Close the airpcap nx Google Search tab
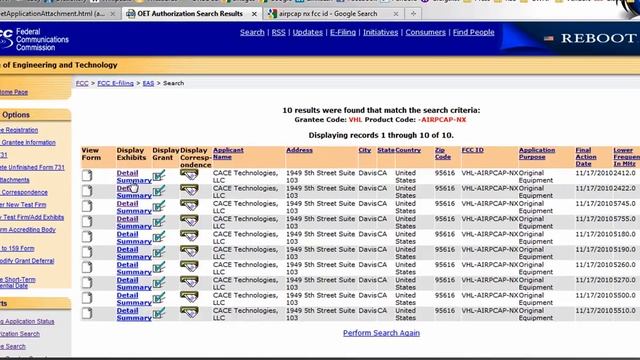This screenshot has height=360, width=640. point(396,14)
